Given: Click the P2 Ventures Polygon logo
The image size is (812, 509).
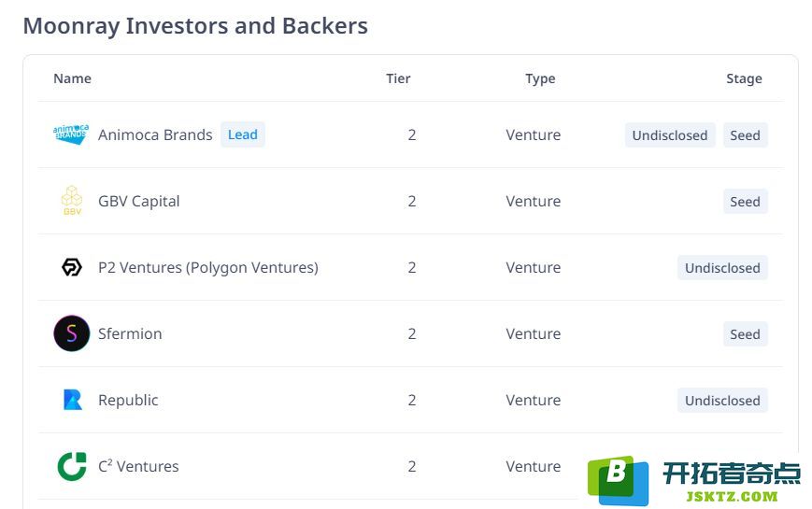Looking at the screenshot, I should (71, 267).
